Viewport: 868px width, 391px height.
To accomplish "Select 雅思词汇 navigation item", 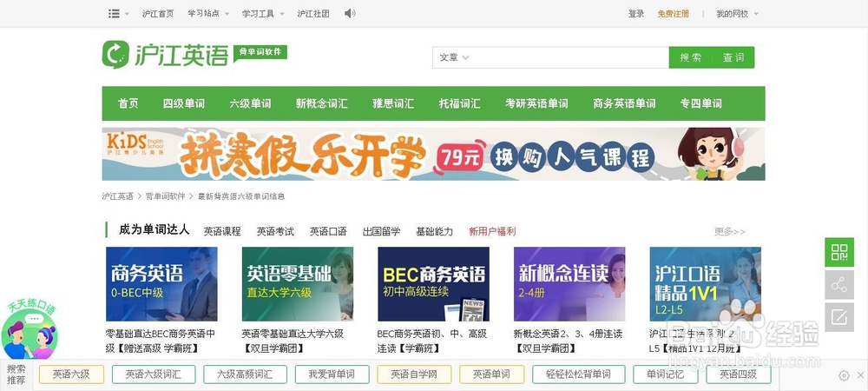I will coord(393,103).
